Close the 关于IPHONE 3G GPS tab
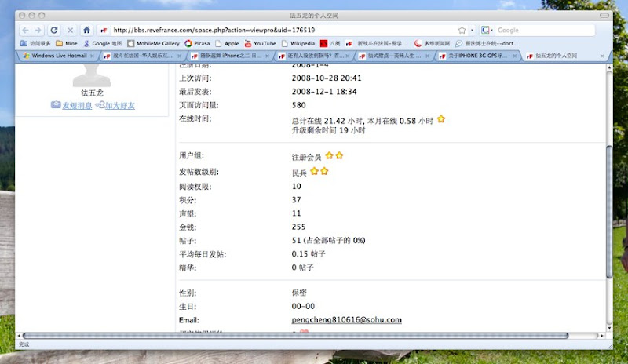Image resolution: width=628 pixels, height=364 pixels. 514,56
